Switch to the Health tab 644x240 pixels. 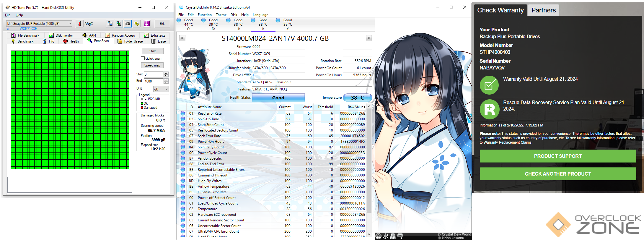tap(71, 41)
